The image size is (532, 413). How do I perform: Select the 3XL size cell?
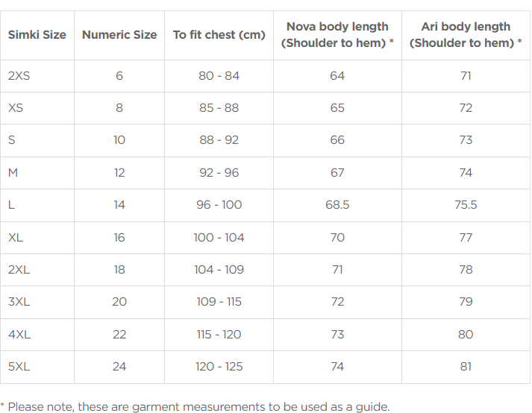[19, 301]
